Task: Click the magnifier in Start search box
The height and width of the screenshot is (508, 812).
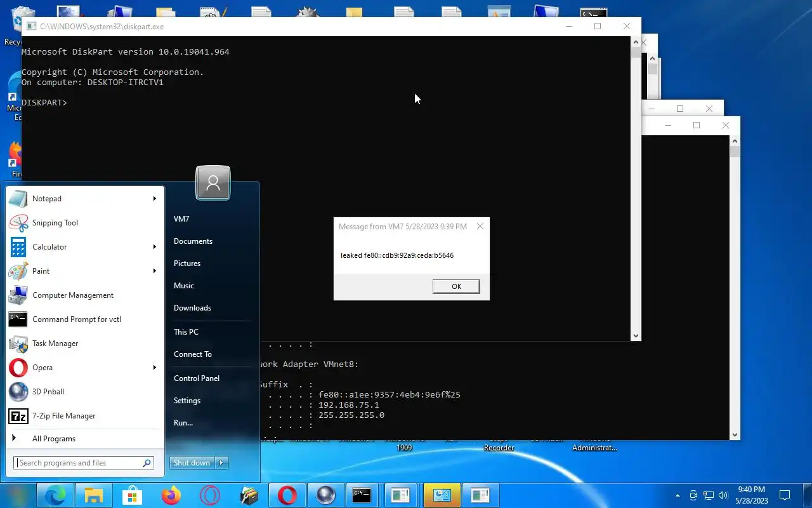Action: (x=147, y=463)
